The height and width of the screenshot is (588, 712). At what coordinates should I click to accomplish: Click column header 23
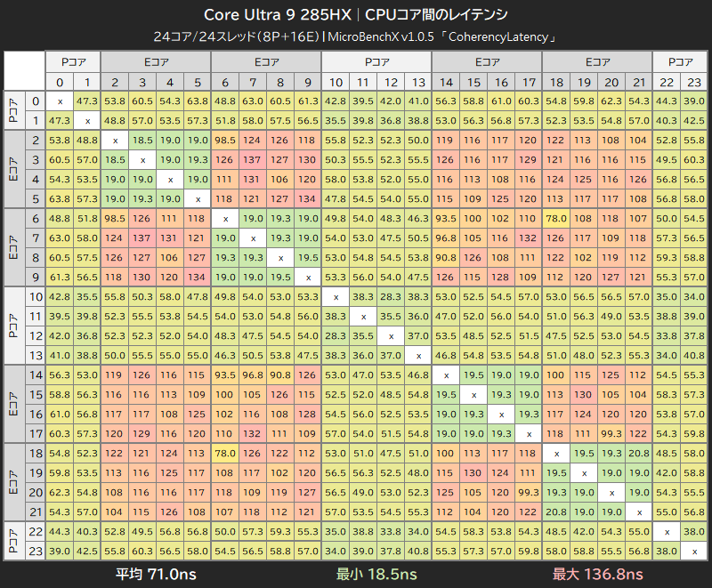tap(693, 82)
